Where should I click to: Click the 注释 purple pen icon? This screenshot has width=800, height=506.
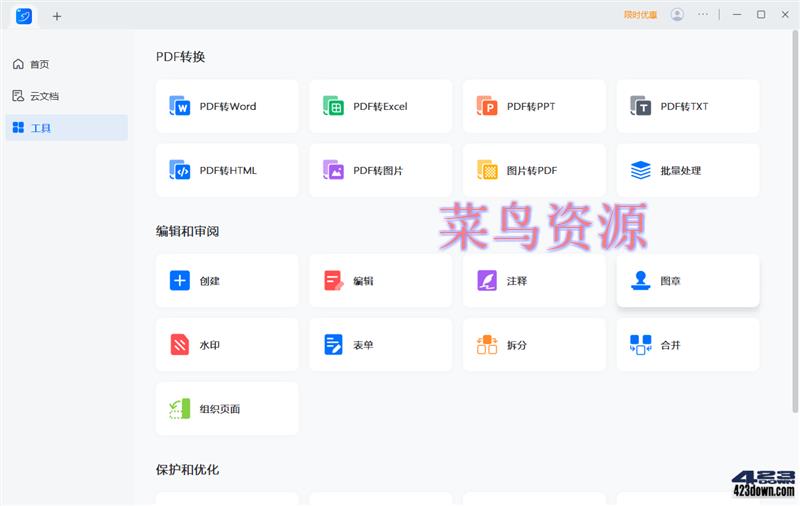(487, 281)
